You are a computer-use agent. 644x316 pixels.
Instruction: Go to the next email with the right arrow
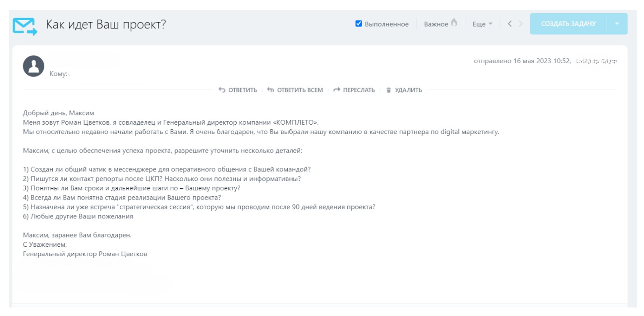[x=520, y=24]
